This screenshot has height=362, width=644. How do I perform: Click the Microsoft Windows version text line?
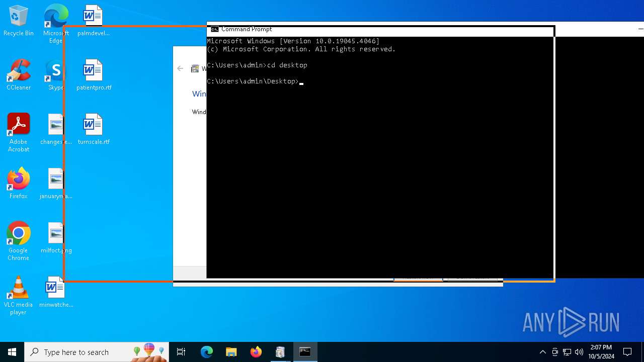point(293,41)
